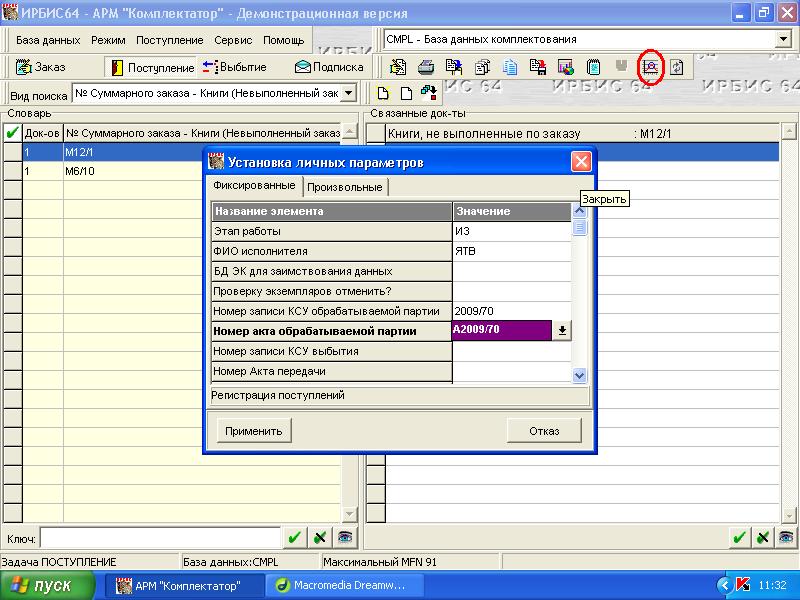Viewport: 800px width, 600px height.
Task: Click crossed-out checkmark beside the Ключ field
Action: pos(319,538)
